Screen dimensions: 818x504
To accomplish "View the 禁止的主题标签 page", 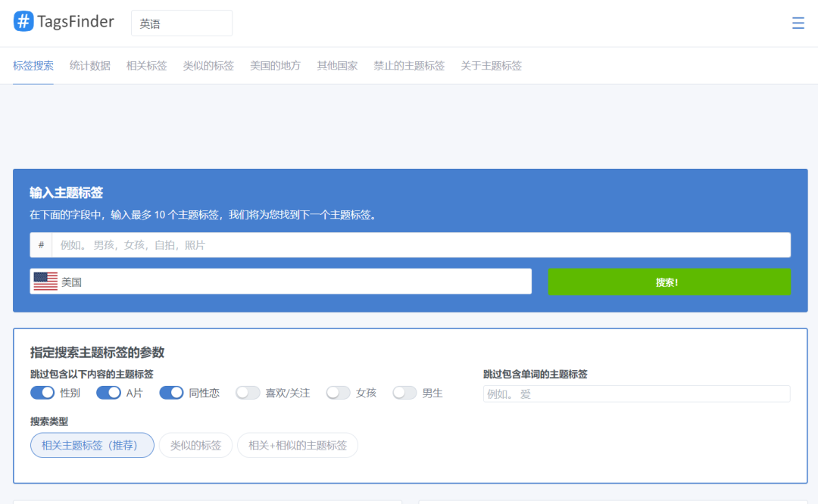I will click(409, 66).
